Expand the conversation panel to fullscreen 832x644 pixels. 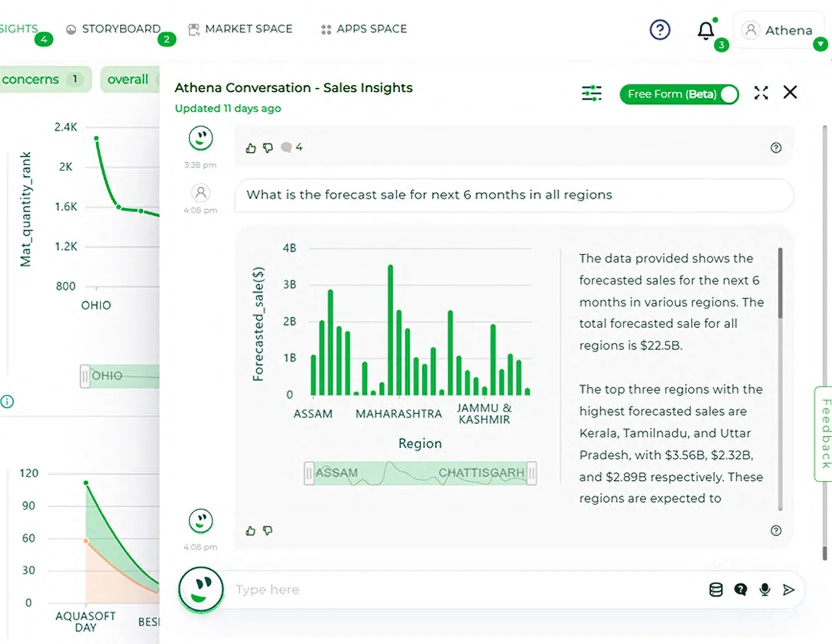(761, 92)
